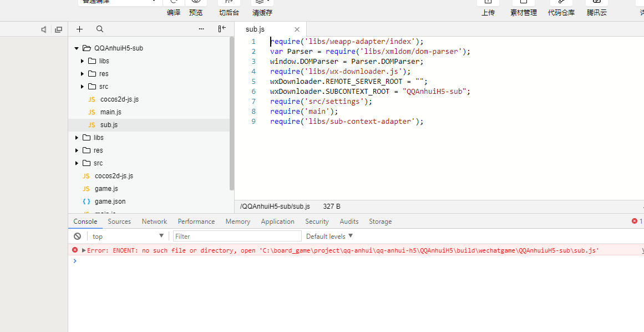
Task: Click the red error icon beside ENOENT message
Action: click(x=75, y=250)
